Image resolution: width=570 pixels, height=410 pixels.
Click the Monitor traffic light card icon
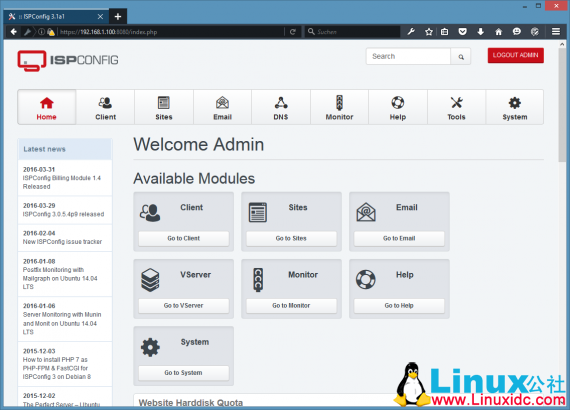(258, 280)
